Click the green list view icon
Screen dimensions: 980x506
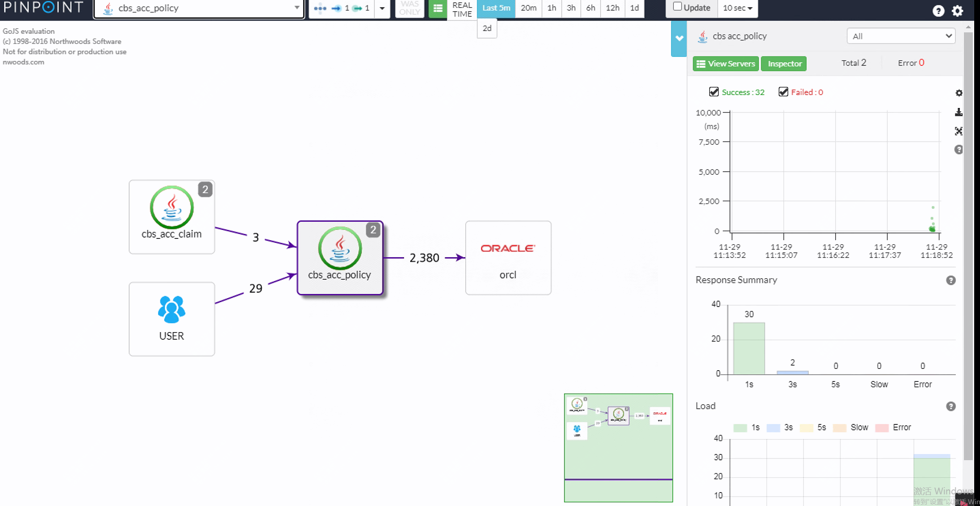point(438,9)
